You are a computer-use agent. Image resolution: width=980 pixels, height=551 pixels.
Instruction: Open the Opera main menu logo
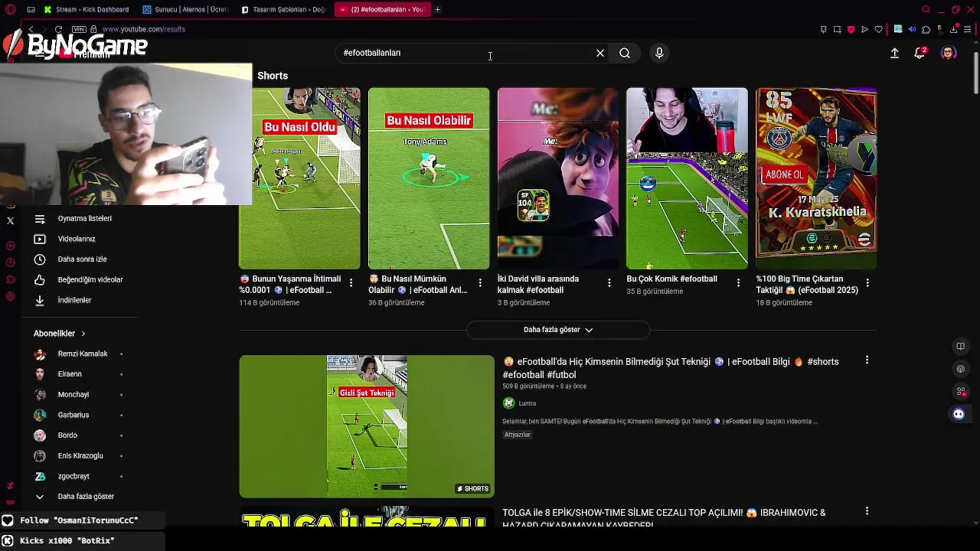pyautogui.click(x=10, y=9)
